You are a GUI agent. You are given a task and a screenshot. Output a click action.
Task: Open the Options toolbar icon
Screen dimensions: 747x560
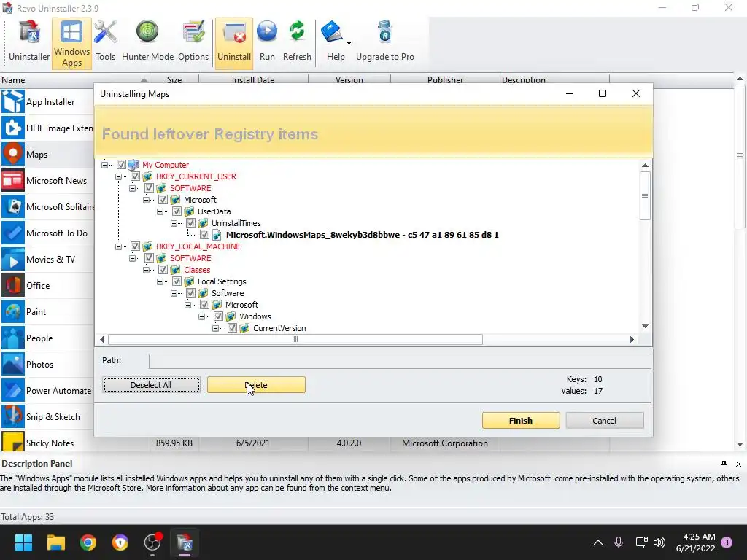pos(193,42)
